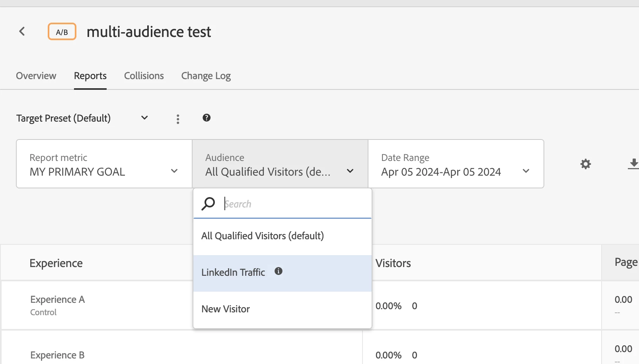Screen dimensions: 639x364
Task: Open the Change Log tab
Action: 206,76
